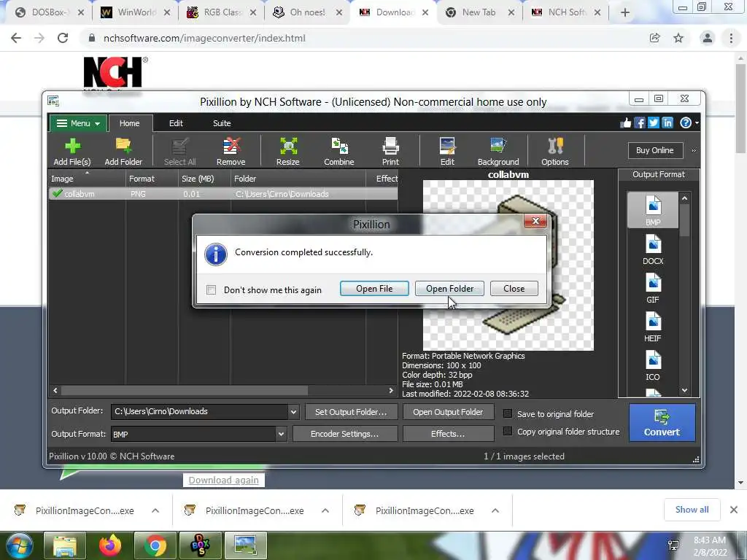Select GIF in the Output Format list
This screenshot has width=747, height=560.
click(x=653, y=288)
